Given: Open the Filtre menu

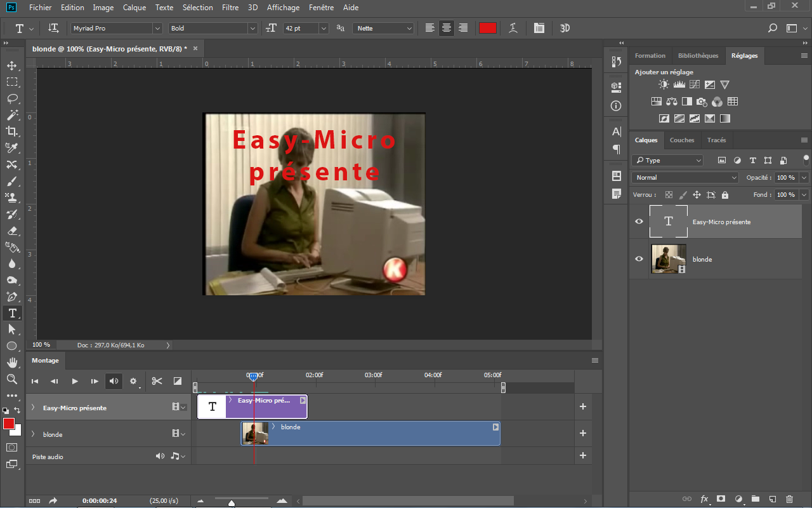Looking at the screenshot, I should coord(230,8).
